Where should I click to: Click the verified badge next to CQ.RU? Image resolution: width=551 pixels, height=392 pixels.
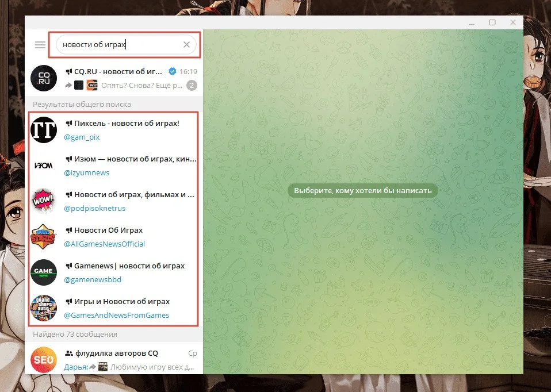[172, 71]
